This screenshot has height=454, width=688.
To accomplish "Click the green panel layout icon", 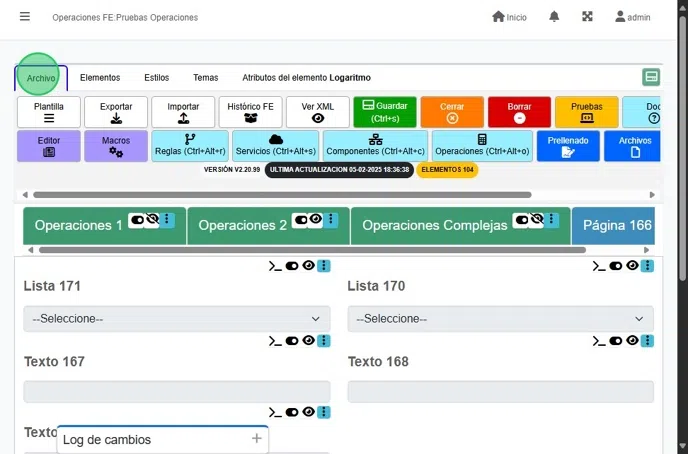I will 651,77.
